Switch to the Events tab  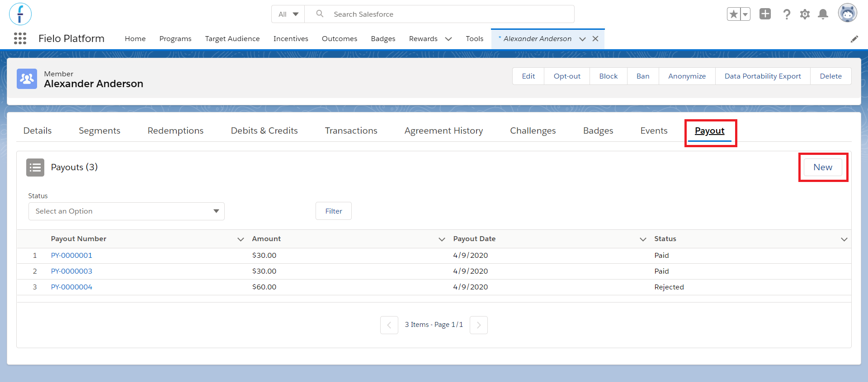click(654, 130)
